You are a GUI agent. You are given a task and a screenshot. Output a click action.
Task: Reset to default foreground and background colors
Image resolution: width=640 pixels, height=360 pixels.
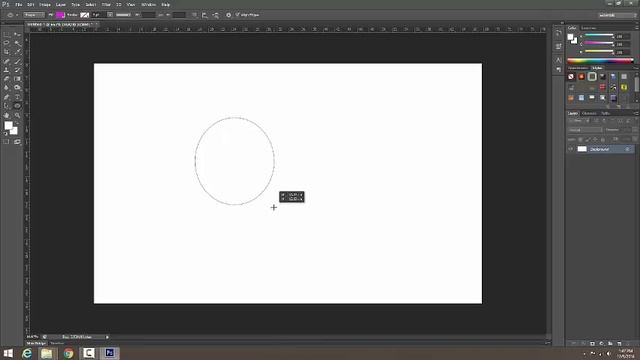[5, 133]
